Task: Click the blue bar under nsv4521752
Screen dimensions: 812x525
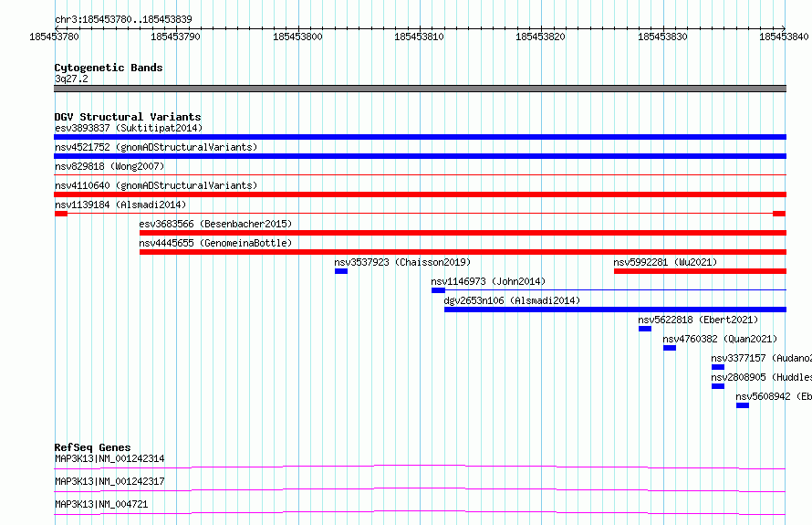Action: tap(420, 156)
